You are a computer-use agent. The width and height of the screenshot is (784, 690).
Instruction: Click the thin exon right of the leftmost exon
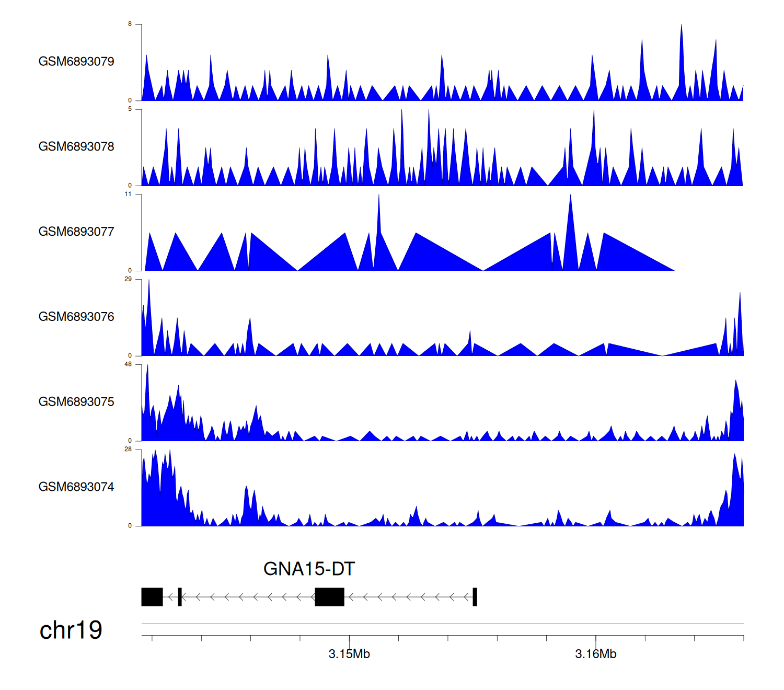click(180, 597)
